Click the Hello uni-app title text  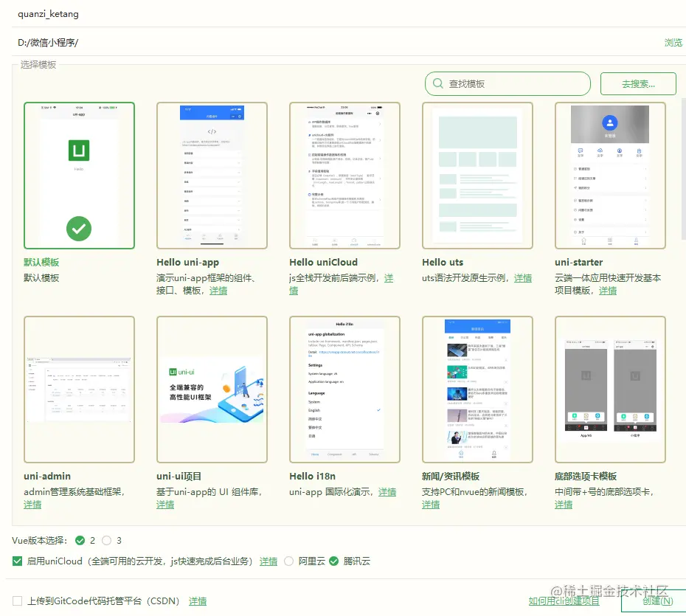click(187, 262)
